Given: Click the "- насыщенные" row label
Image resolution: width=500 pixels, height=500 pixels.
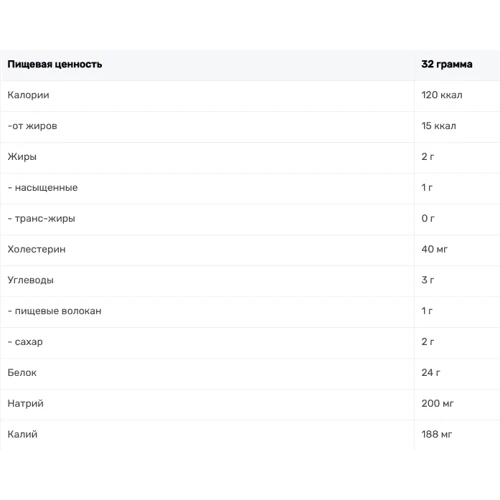Looking at the screenshot, I should coord(43,188).
